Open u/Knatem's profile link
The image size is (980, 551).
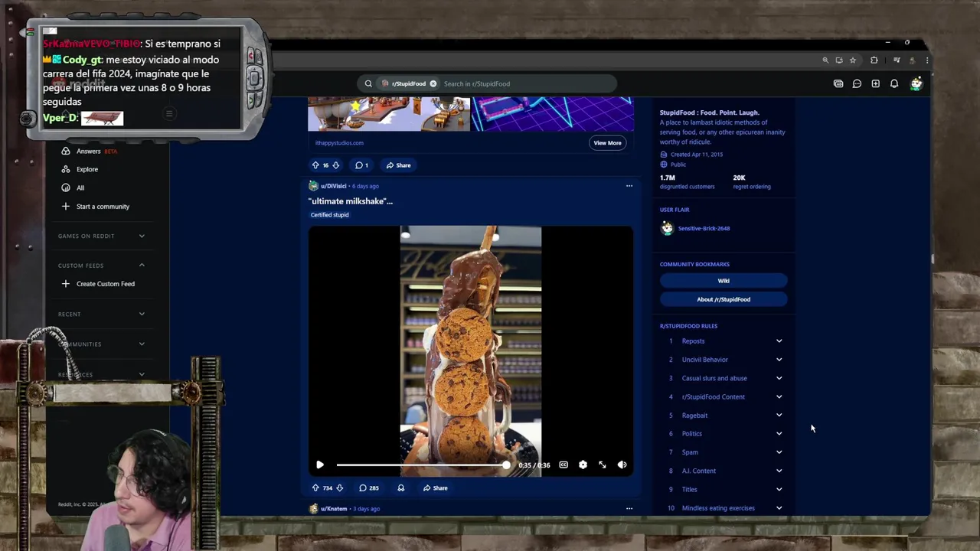pos(334,509)
